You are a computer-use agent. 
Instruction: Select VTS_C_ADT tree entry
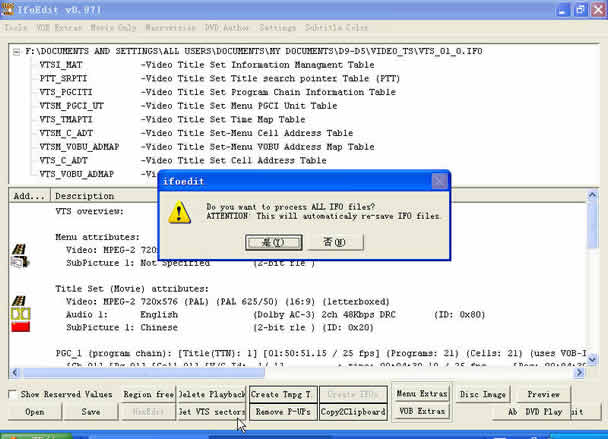click(x=63, y=161)
